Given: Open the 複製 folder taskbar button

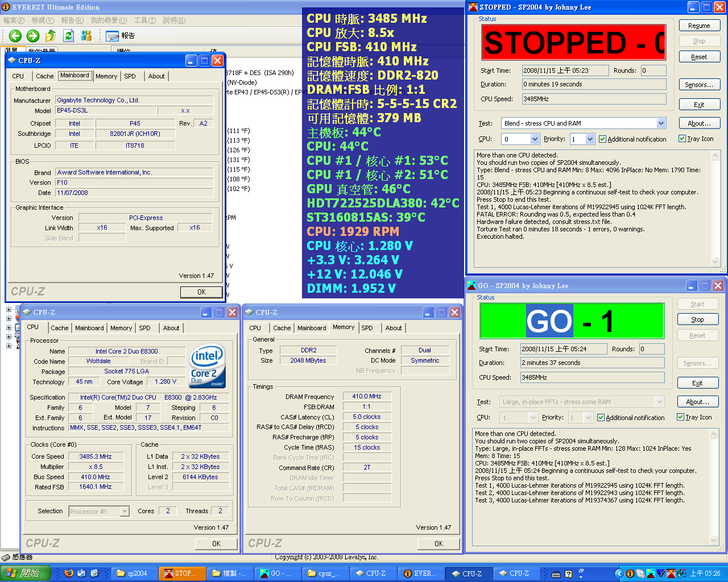Looking at the screenshot, I should click(230, 573).
